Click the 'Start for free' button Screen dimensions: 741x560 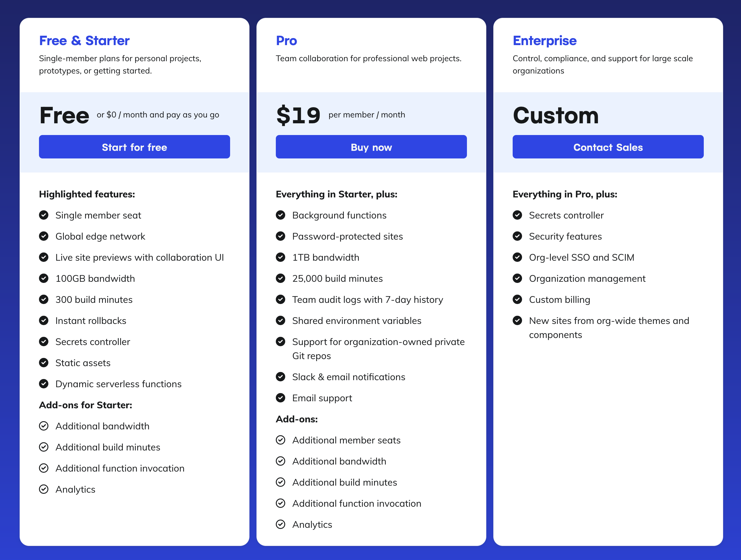[x=134, y=147]
